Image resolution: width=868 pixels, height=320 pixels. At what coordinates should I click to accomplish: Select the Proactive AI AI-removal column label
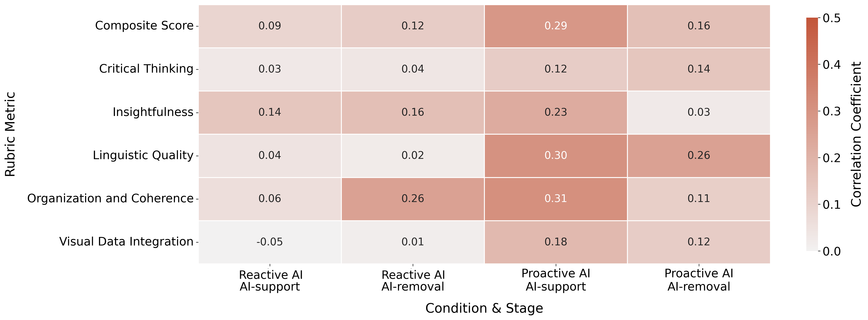tap(698, 280)
